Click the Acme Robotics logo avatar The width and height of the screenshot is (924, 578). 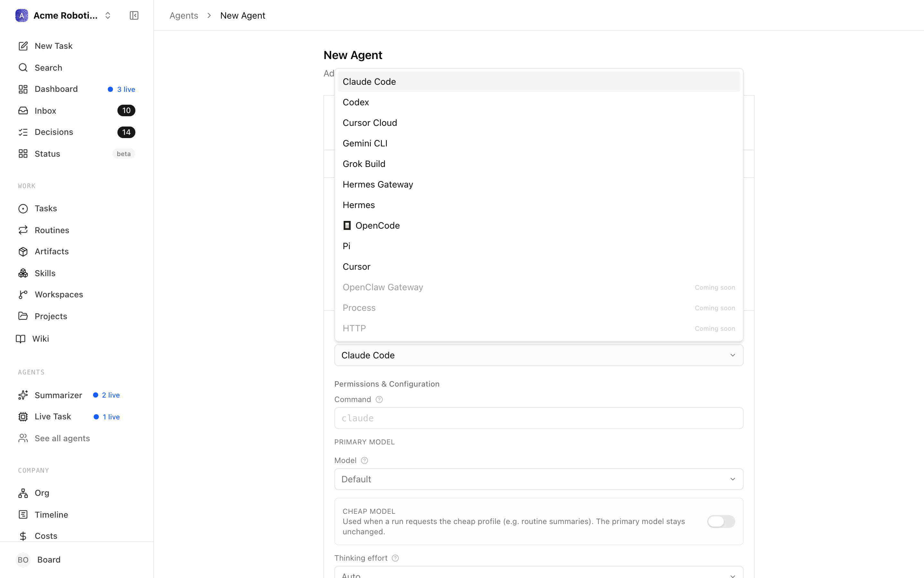22,15
